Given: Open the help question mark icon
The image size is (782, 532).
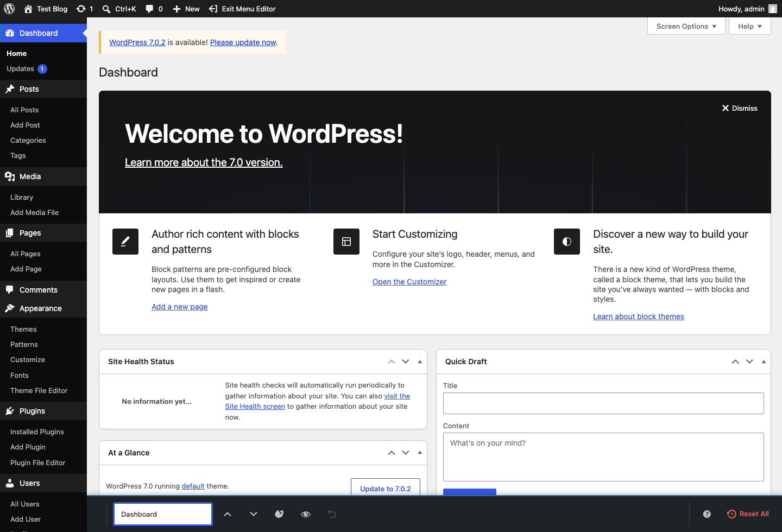Looking at the screenshot, I should point(707,514).
